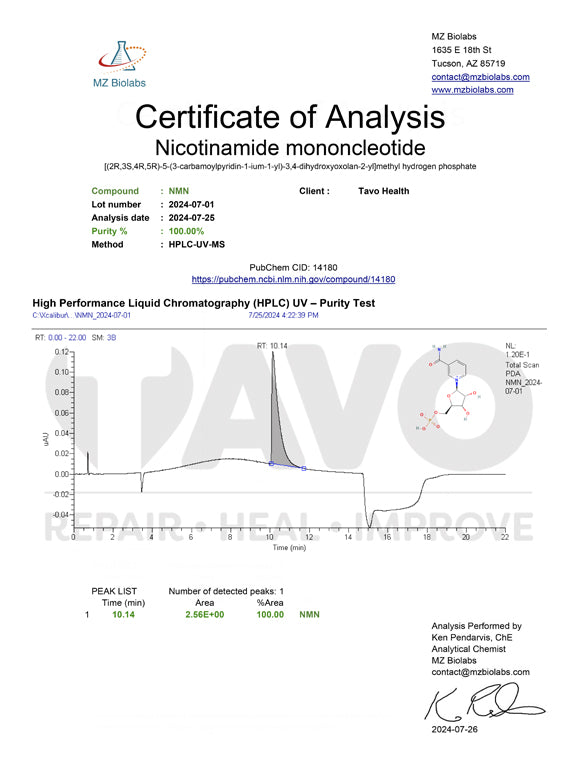The height and width of the screenshot is (768, 582).
Task: Click the lot number 2024-07-01 value
Action: [x=191, y=204]
